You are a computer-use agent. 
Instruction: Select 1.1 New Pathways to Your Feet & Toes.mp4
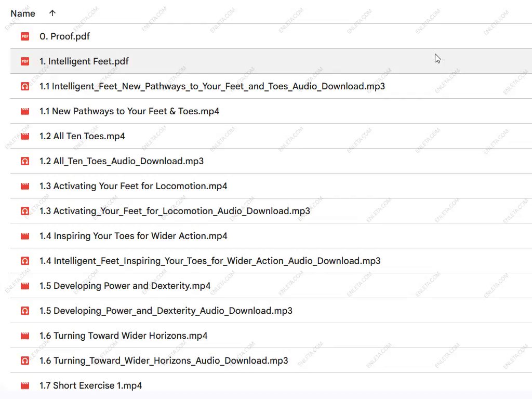[x=129, y=111]
